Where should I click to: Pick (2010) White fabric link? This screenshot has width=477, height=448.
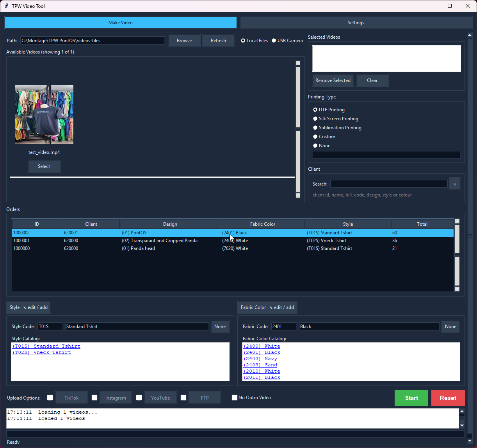(262, 371)
